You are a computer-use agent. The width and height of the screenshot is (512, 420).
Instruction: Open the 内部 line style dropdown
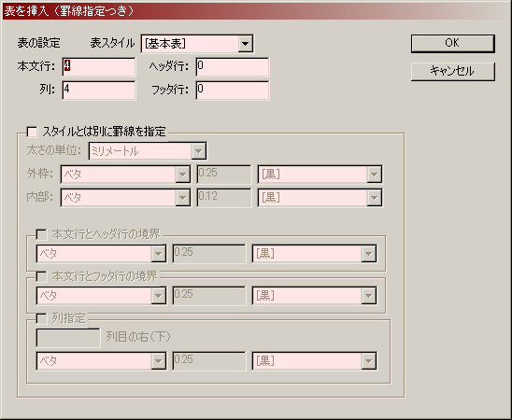click(125, 198)
